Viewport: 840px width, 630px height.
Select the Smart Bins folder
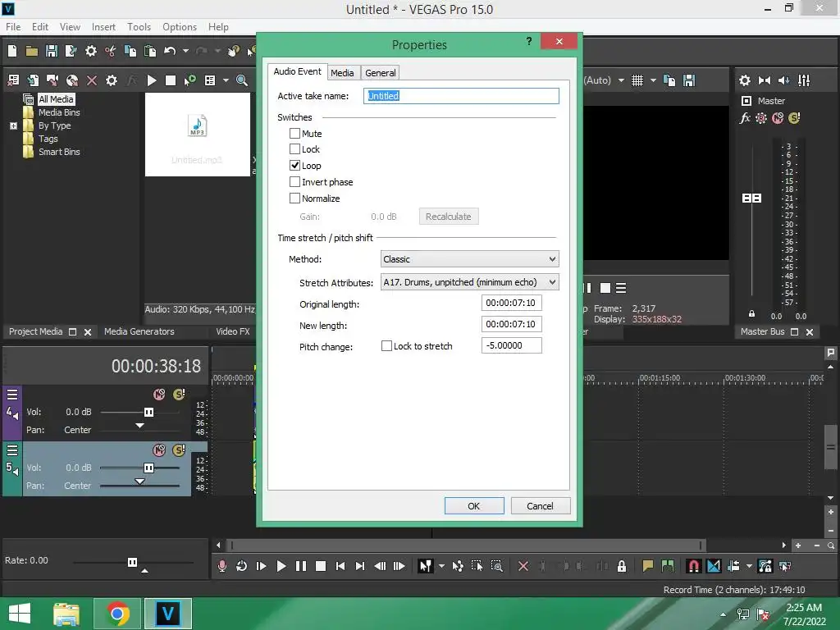[59, 152]
